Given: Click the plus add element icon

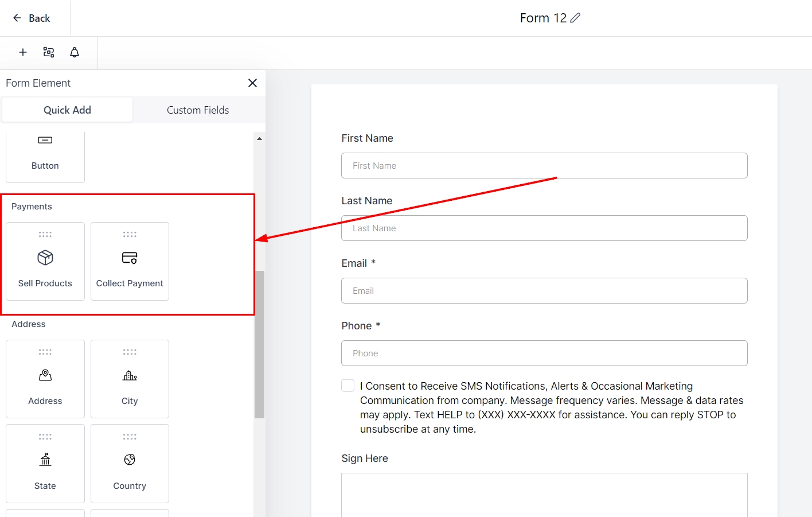Looking at the screenshot, I should point(23,52).
